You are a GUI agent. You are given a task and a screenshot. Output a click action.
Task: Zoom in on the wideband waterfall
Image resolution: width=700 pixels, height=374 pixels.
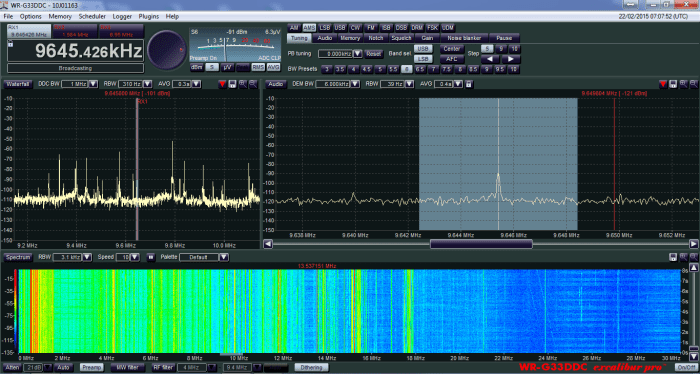[x=683, y=257]
